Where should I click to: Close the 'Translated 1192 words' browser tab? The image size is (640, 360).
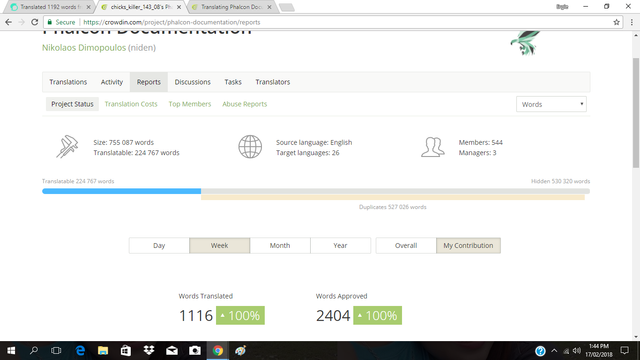click(x=88, y=7)
